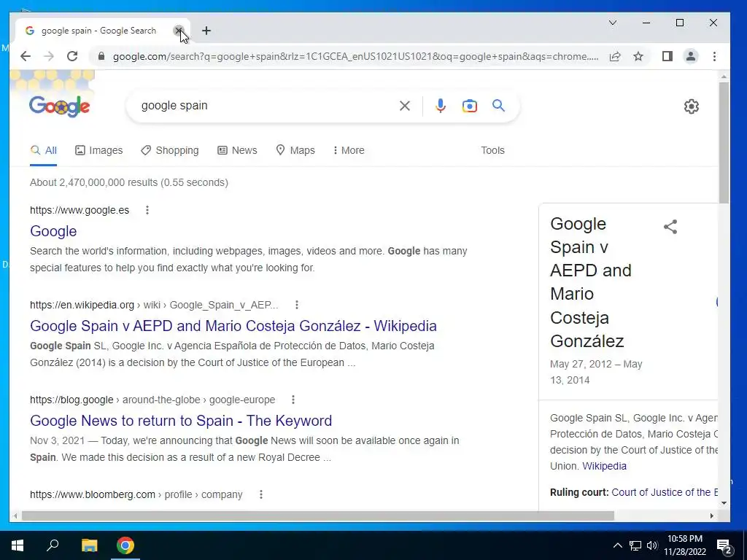
Task: Share this page using the share icon
Action: [x=615, y=56]
